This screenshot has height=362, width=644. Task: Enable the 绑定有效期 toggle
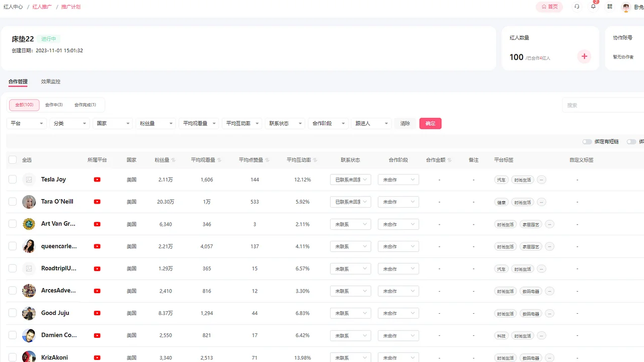click(x=587, y=142)
